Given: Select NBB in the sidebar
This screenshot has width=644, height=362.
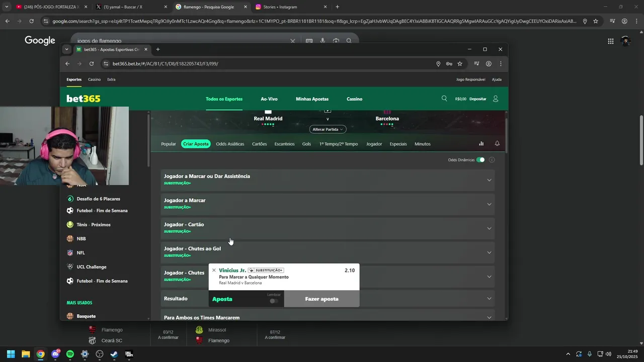Looking at the screenshot, I should point(81,239).
